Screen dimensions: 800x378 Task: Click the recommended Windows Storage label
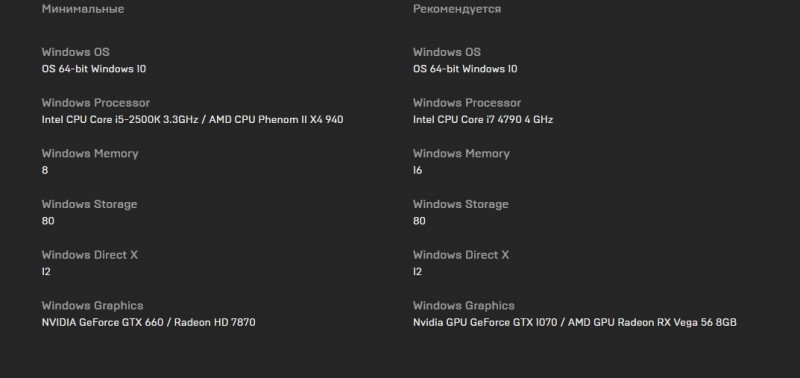click(x=461, y=204)
